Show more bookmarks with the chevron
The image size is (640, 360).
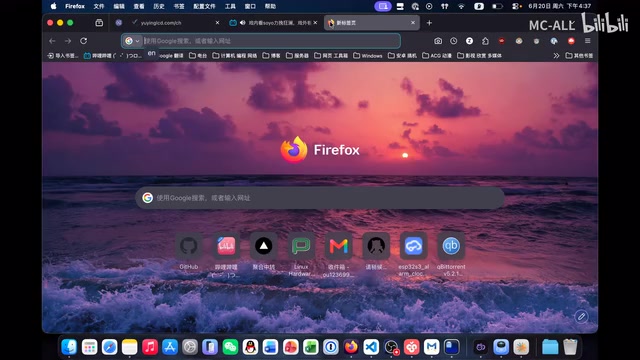(556, 56)
